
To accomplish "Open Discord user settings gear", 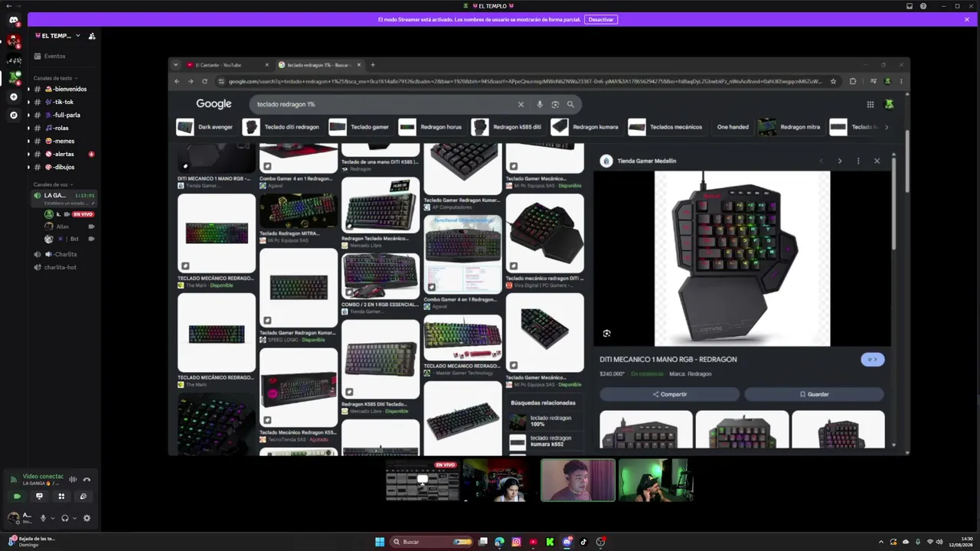I will pos(87,518).
